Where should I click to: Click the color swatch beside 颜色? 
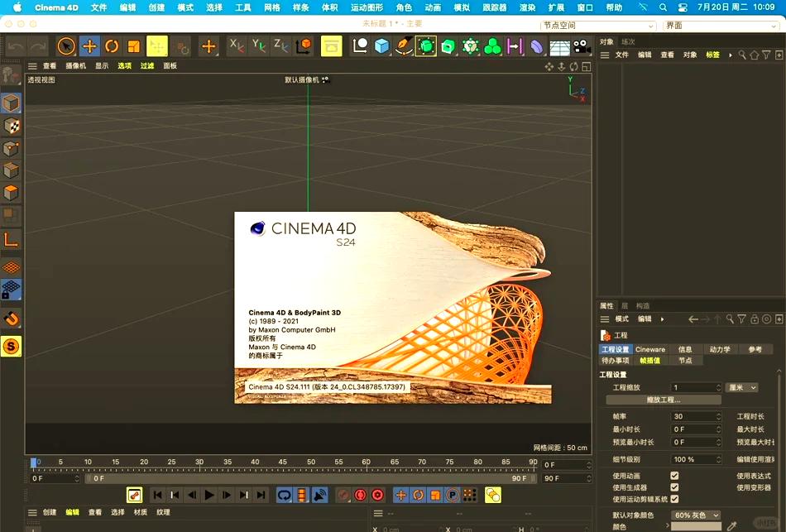(x=696, y=526)
